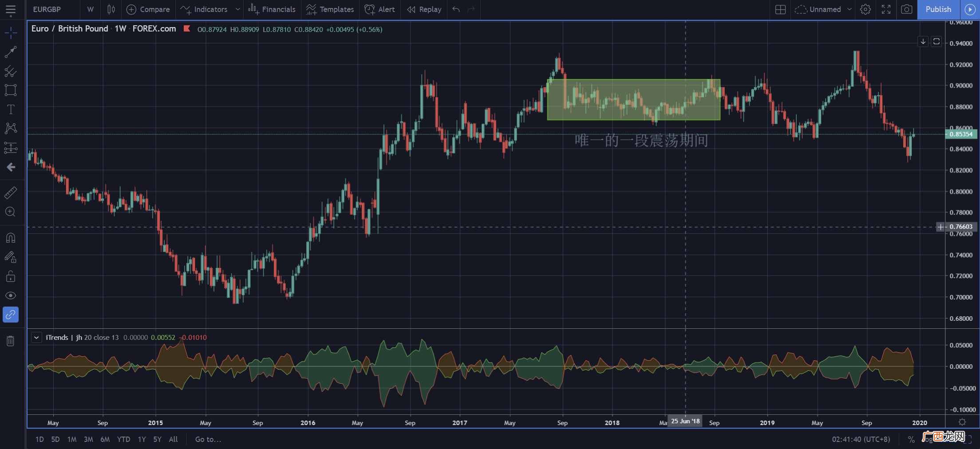Click the Unnamed chart layout cloud
Viewport: 980px width, 449px height.
(818, 9)
